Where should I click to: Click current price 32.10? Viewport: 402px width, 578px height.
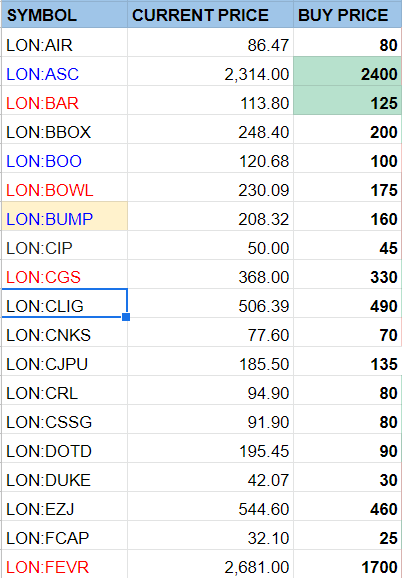click(210, 535)
